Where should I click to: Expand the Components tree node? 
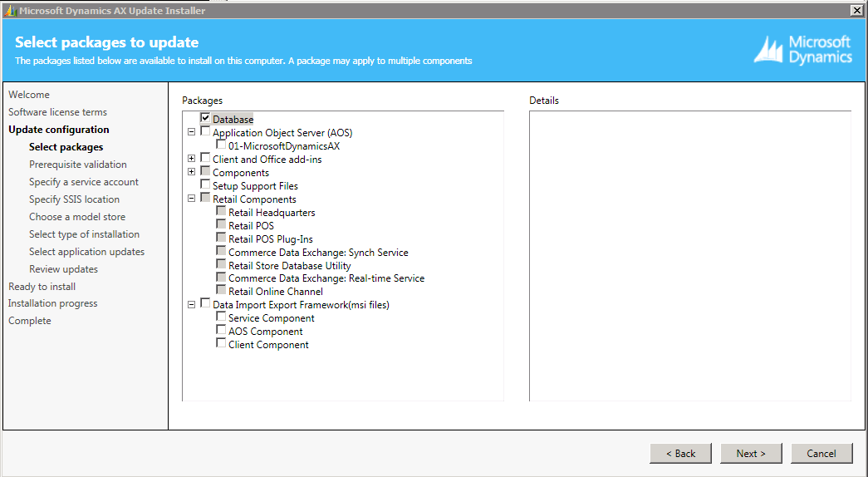(x=192, y=172)
